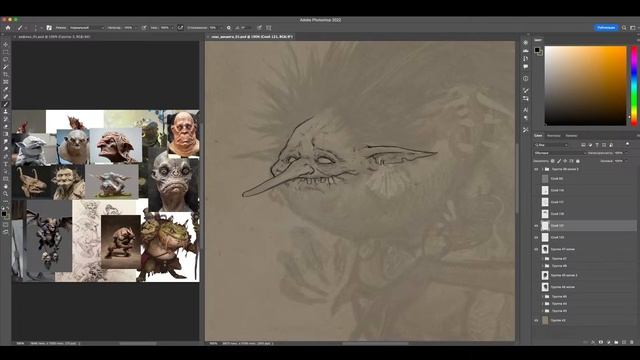
Task: Hide the selected Слой 131 layer
Action: 536,225
